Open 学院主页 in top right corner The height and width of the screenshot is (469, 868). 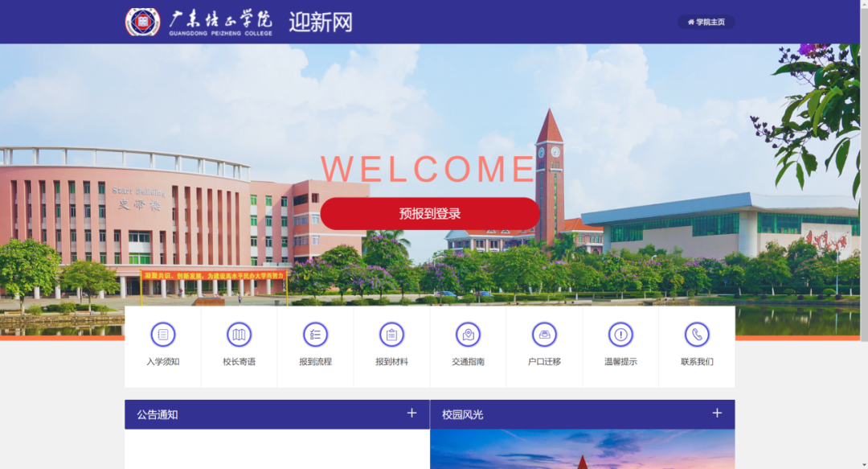(706, 22)
